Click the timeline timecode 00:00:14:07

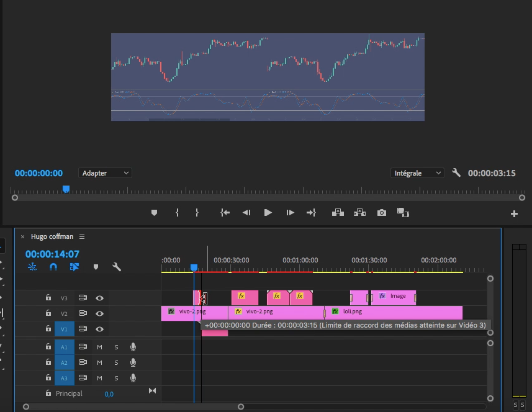point(52,254)
